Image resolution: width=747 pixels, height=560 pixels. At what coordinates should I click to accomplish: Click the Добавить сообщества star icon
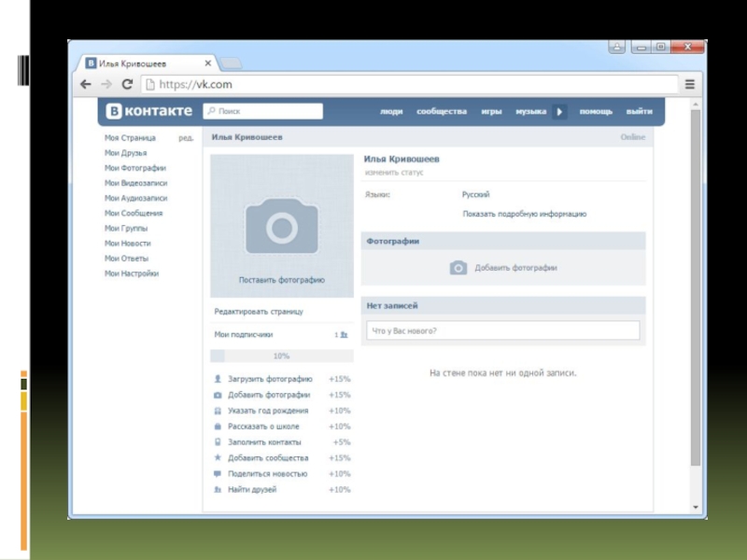tap(218, 457)
